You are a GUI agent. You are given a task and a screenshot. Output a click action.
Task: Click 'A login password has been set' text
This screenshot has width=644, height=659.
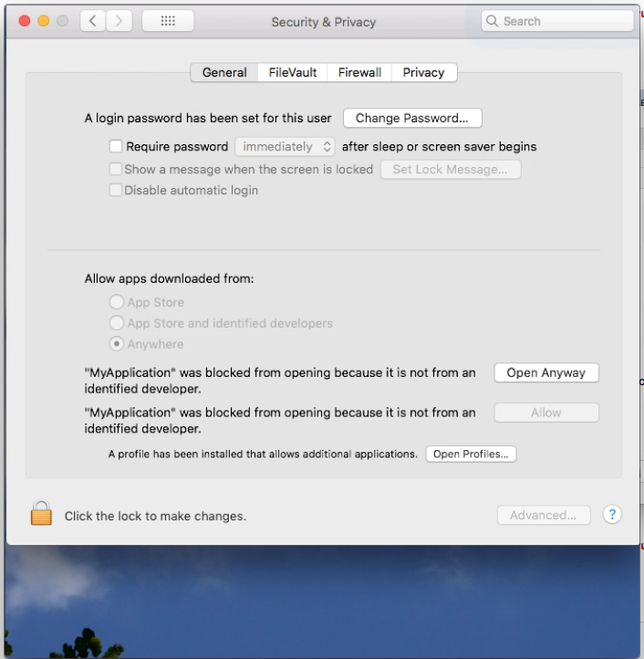(208, 118)
